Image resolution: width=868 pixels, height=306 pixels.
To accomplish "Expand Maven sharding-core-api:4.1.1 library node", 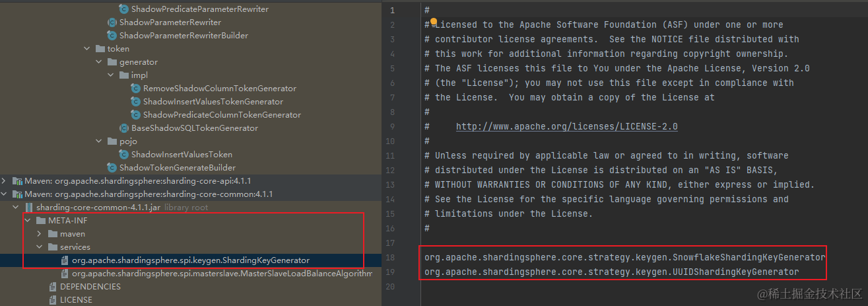I will click(x=5, y=180).
